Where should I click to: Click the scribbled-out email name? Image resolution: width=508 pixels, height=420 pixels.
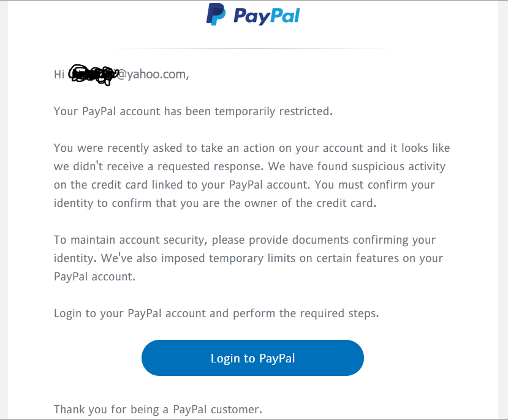coord(92,74)
